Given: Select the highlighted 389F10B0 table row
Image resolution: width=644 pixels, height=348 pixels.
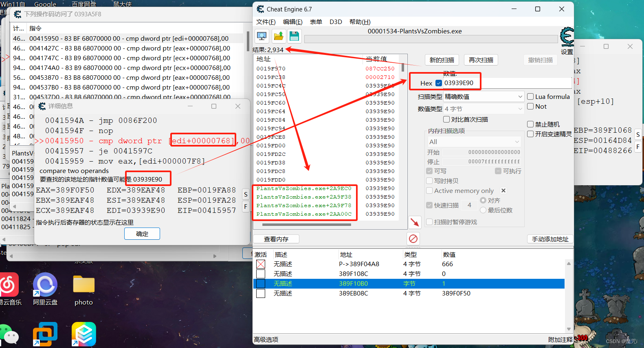Looking at the screenshot, I should click(x=409, y=284).
